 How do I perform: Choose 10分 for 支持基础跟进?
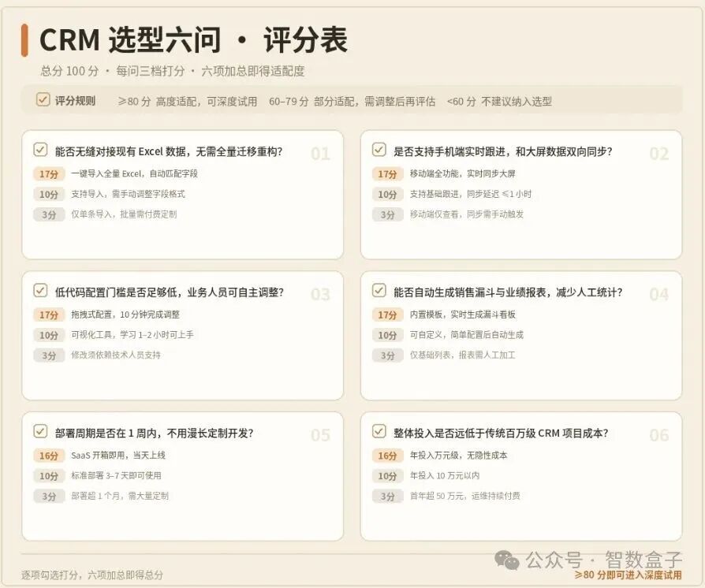[387, 194]
